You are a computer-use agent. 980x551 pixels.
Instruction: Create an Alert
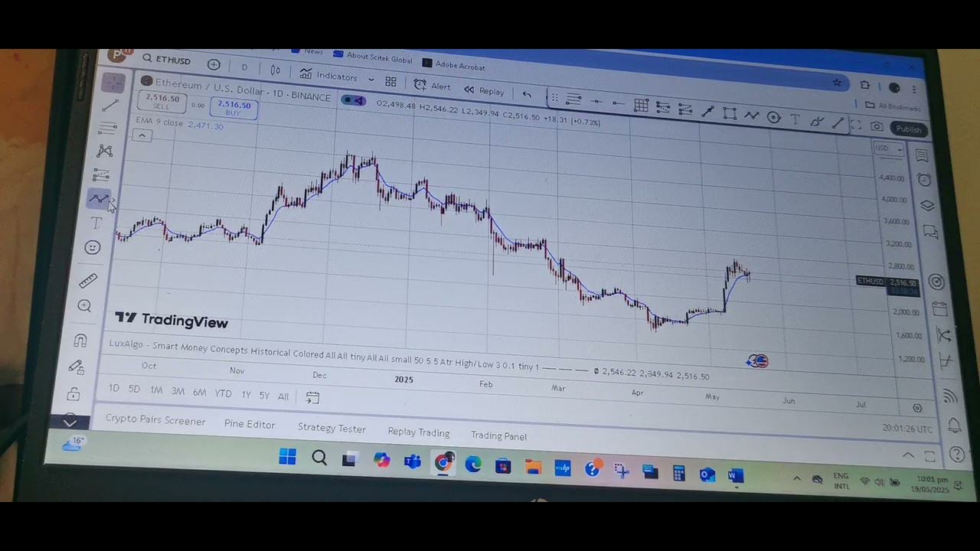coord(433,86)
